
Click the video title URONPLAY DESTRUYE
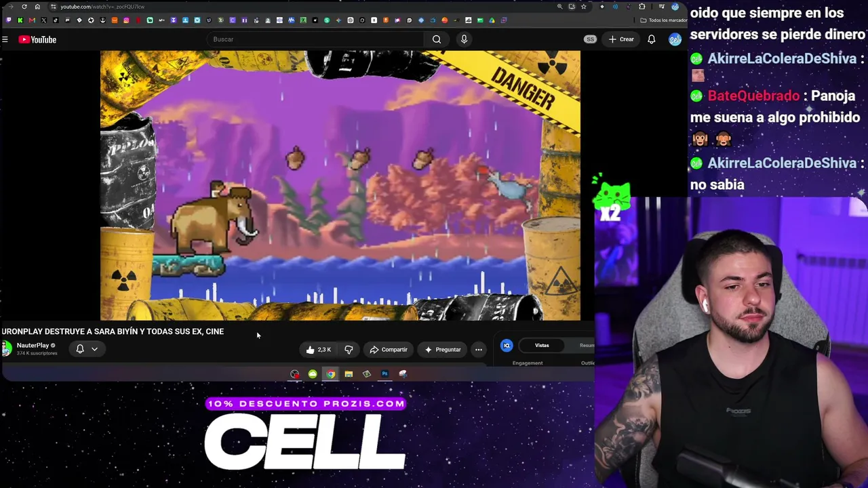pos(113,331)
